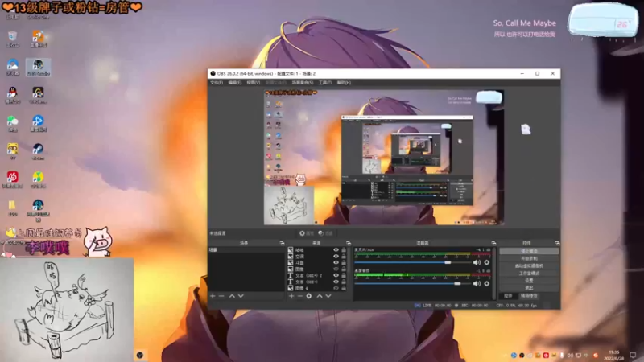Toggle the lock on 空调 source

344,256
